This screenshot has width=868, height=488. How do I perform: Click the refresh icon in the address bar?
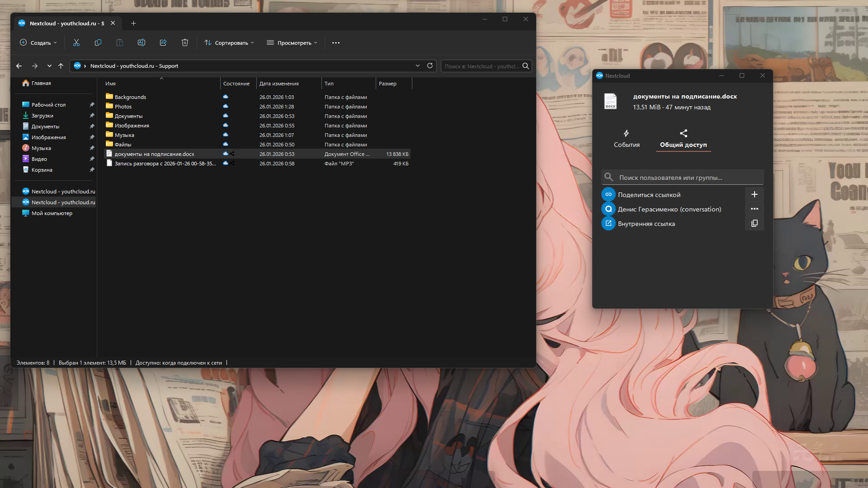coord(429,66)
